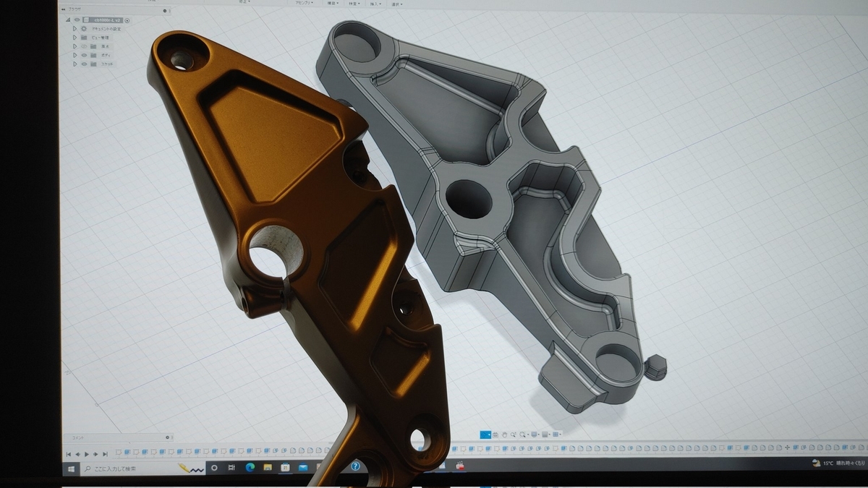Open the Windows Start menu

pos(71,468)
